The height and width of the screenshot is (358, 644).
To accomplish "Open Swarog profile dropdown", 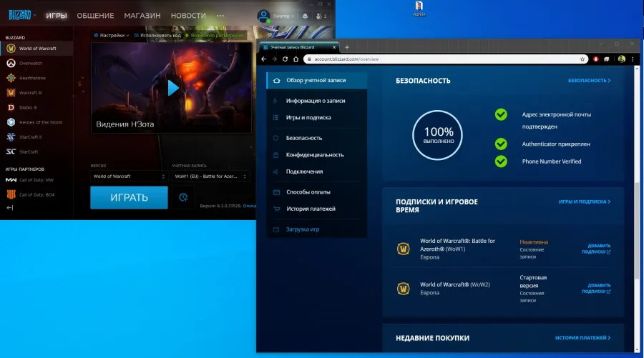I will click(276, 16).
